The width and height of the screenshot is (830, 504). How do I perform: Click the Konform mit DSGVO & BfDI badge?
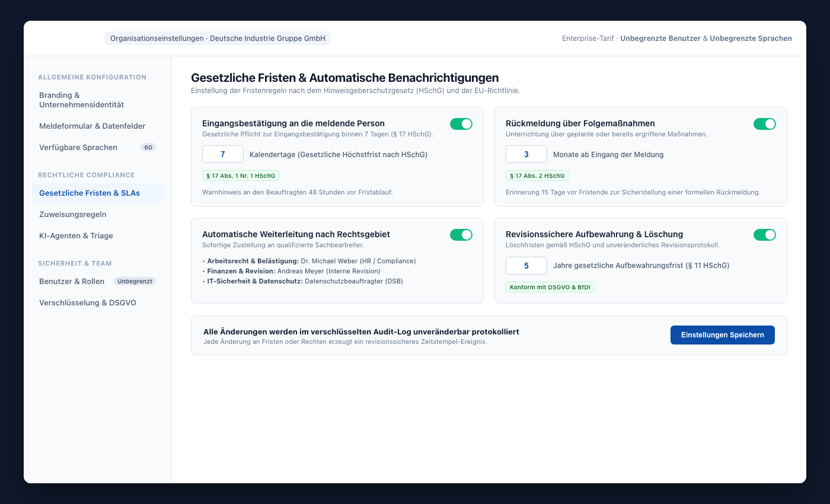coord(550,287)
